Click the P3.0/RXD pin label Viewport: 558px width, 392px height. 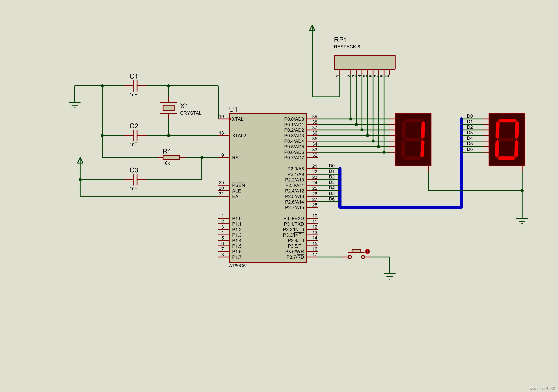pos(294,218)
